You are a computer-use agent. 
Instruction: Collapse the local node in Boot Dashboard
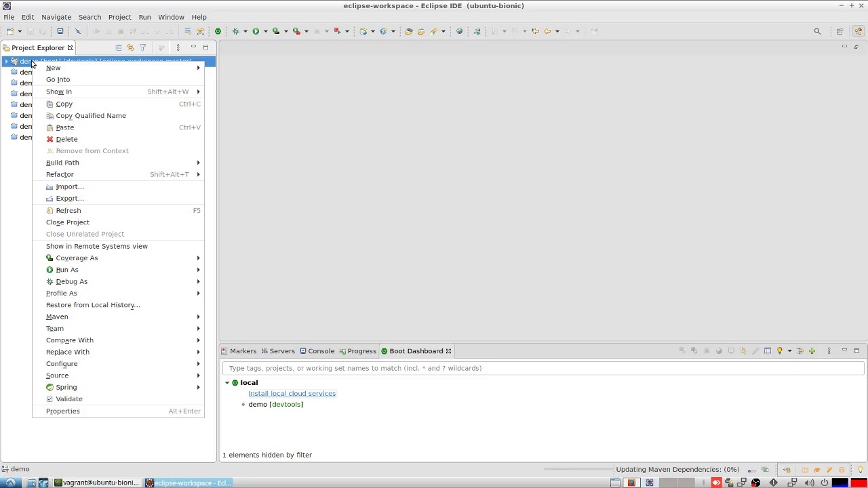point(227,383)
